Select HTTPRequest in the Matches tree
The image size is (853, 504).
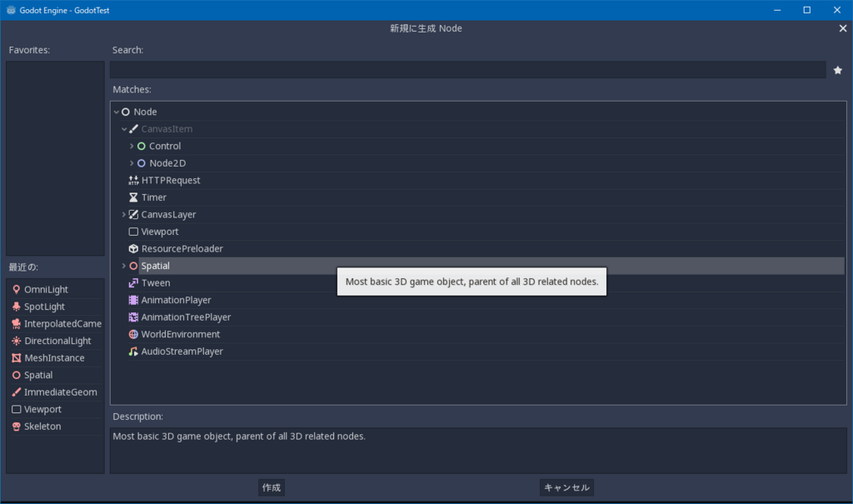[171, 180]
